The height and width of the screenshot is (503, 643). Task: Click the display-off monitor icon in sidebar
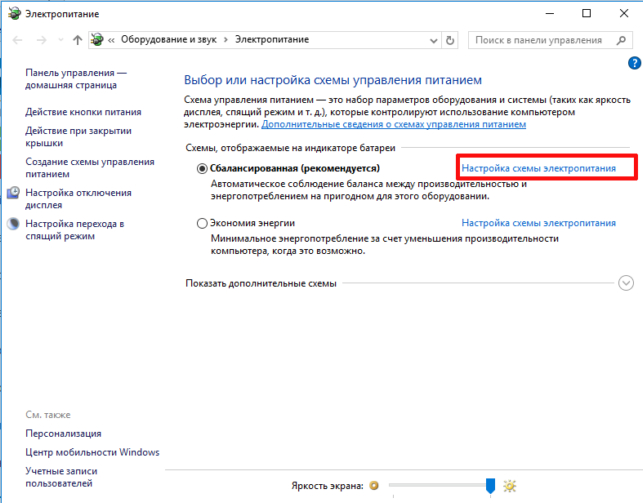click(x=13, y=192)
